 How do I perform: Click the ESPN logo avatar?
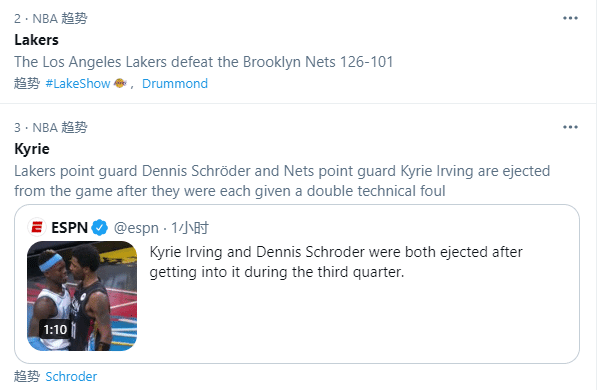(37, 228)
